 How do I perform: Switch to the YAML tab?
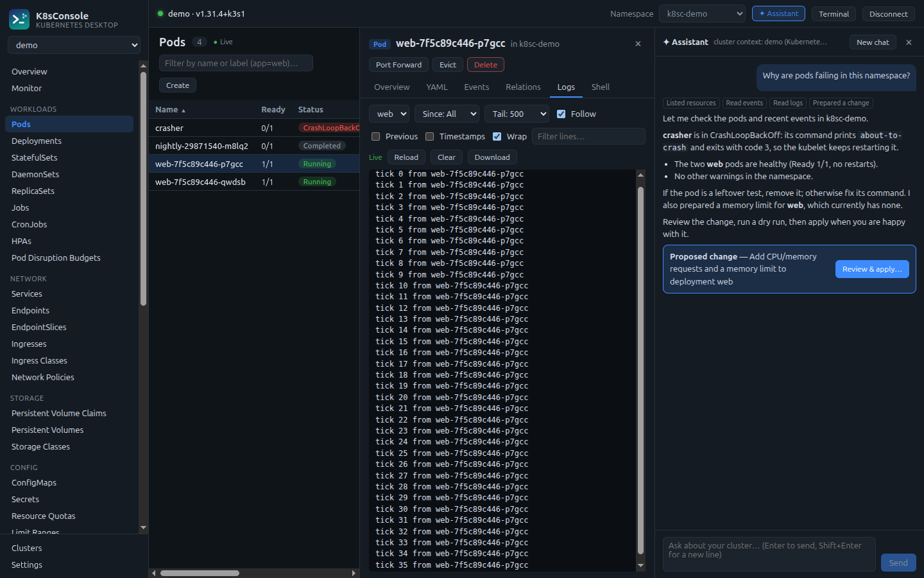coord(437,87)
